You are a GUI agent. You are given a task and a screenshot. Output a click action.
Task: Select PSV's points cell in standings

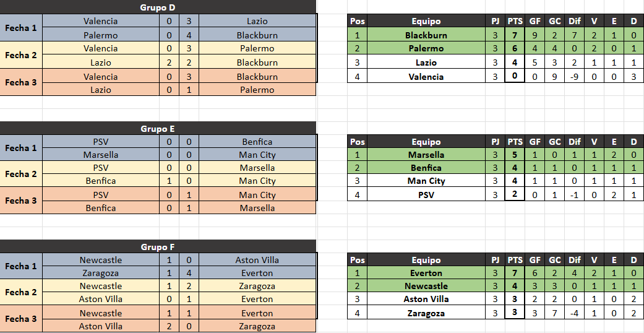[515, 195]
